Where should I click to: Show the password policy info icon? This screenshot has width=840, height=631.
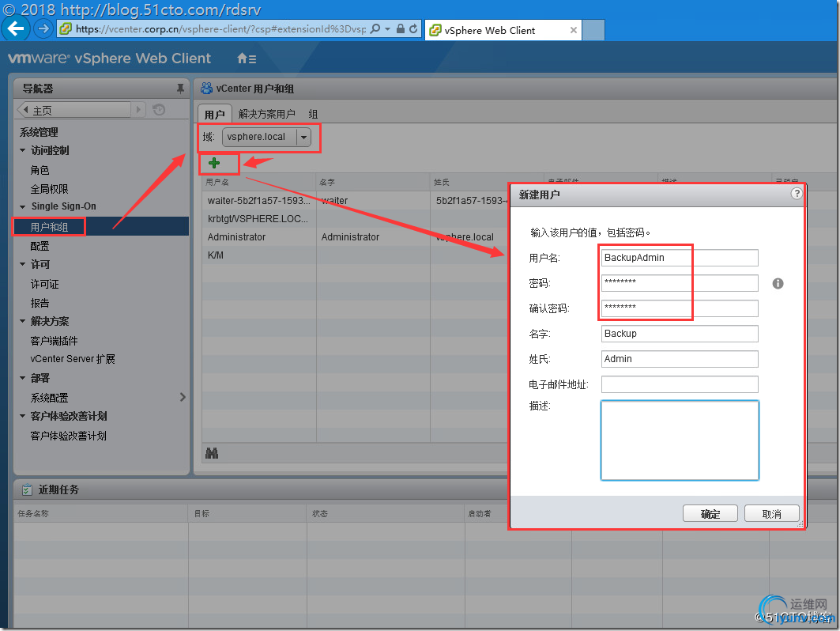tap(778, 284)
